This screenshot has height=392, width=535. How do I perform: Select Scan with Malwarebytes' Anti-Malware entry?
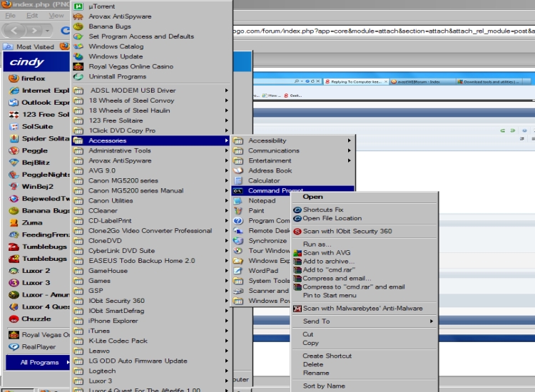[x=362, y=308]
